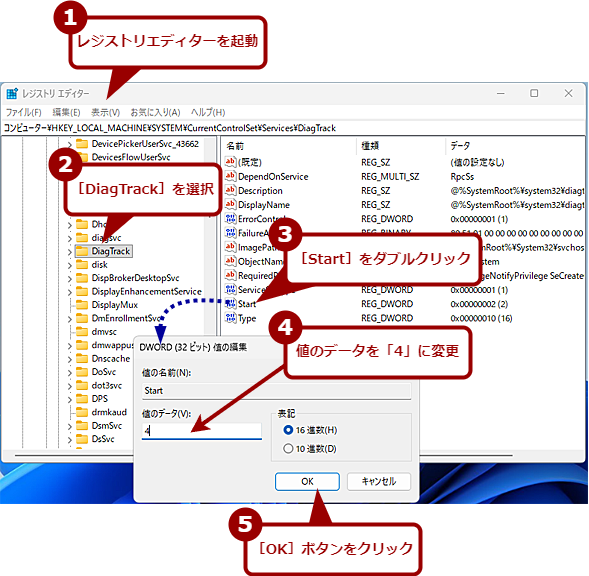Select the DependOnService string value icon
This screenshot has width=589, height=576.
click(230, 176)
